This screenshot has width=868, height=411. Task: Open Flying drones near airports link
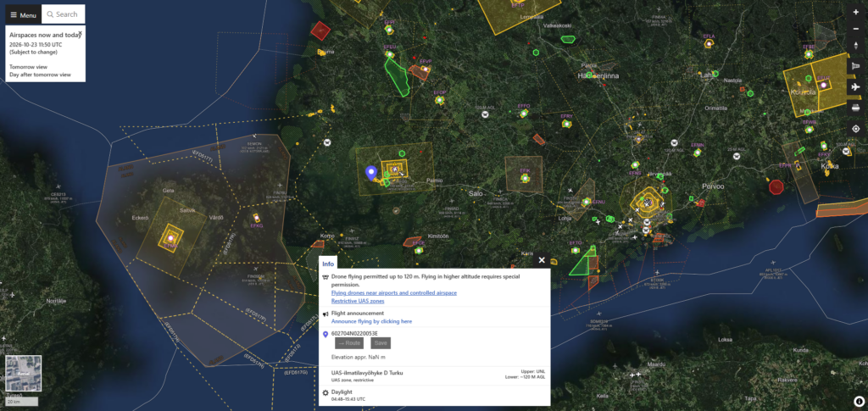393,292
